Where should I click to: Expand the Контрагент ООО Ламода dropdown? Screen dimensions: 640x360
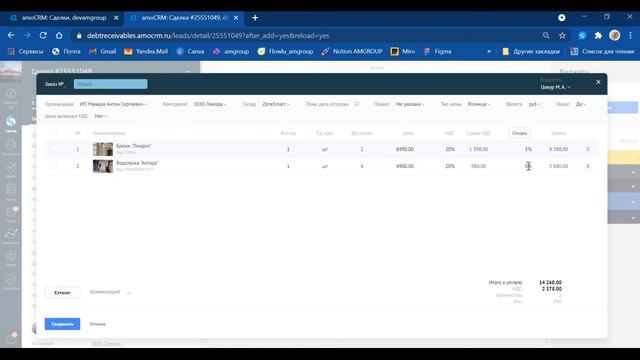tap(210, 104)
